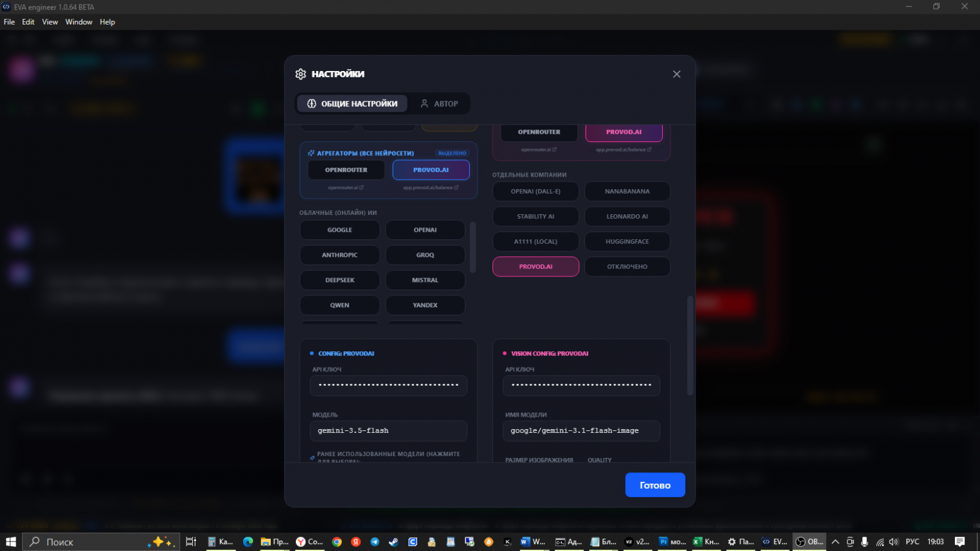This screenshot has height=551, width=980.
Task: Pick DEEPSEEK as the provider
Action: click(340, 280)
